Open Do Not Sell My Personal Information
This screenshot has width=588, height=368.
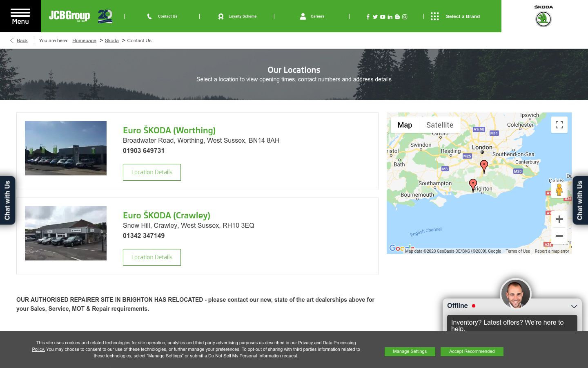click(x=245, y=356)
